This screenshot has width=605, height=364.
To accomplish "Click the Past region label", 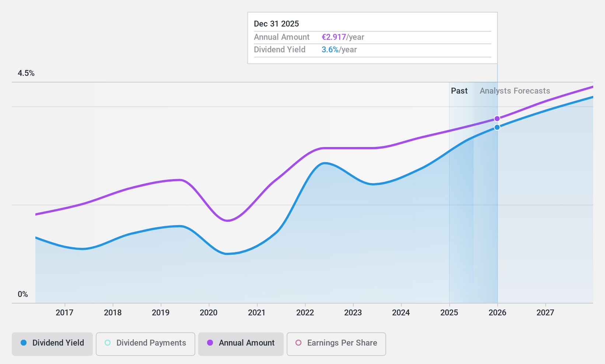I will (x=459, y=91).
